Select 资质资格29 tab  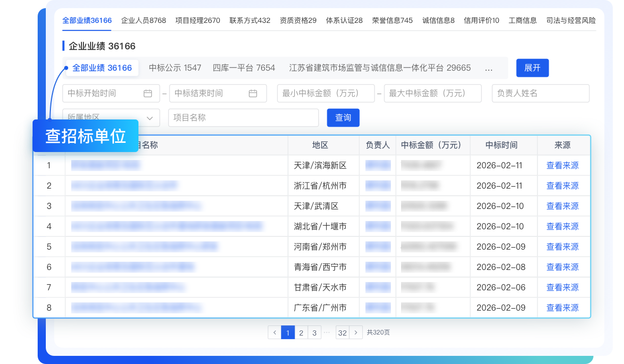(298, 20)
